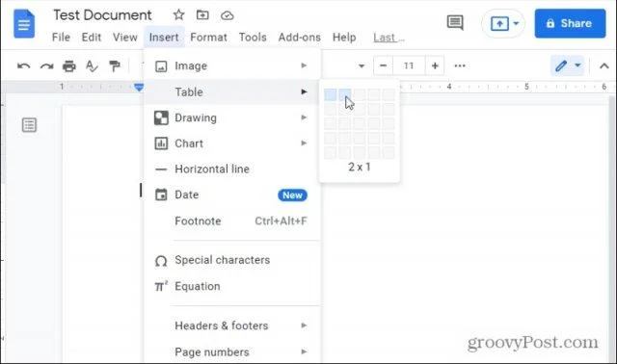Expand the Chart submenu arrow
Screen dimensions: 617x364
point(304,143)
